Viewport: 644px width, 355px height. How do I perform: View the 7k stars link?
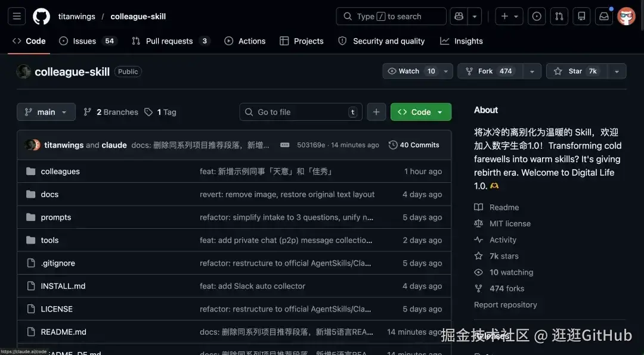[497, 256]
